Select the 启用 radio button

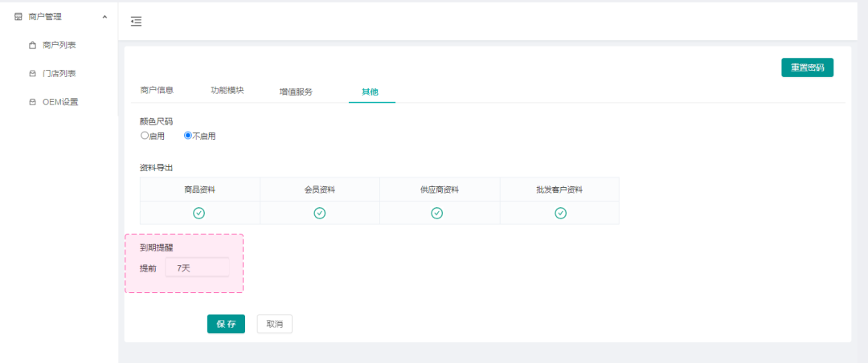tap(145, 136)
